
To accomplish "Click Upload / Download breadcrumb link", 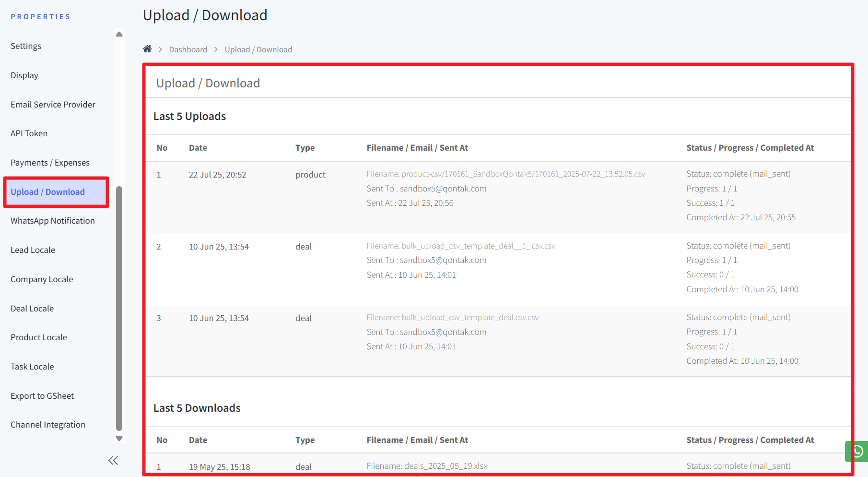I will click(258, 49).
